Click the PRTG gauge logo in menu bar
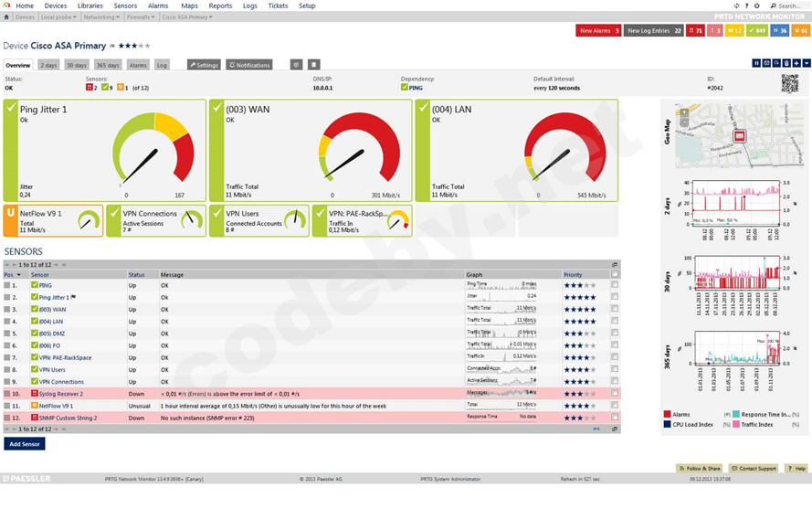 click(x=6, y=5)
